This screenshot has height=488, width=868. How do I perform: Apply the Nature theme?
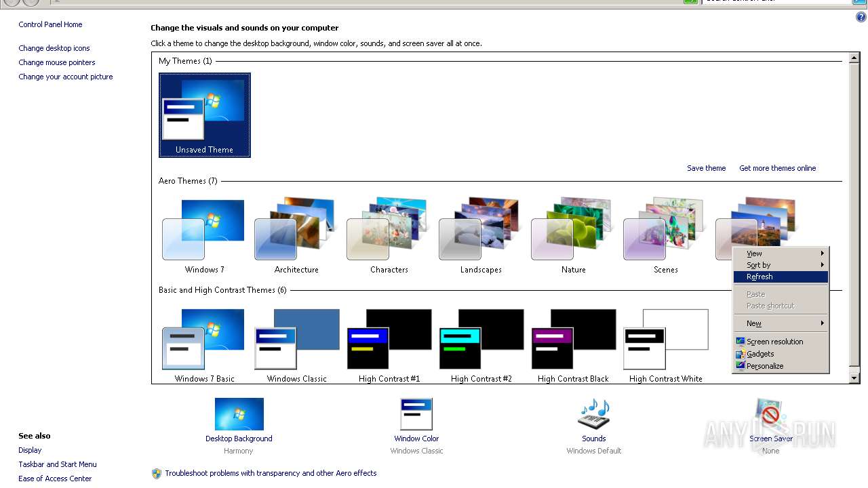(x=573, y=236)
